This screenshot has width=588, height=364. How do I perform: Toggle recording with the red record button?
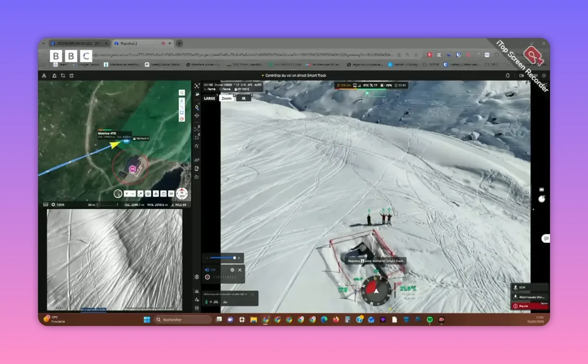click(x=208, y=277)
